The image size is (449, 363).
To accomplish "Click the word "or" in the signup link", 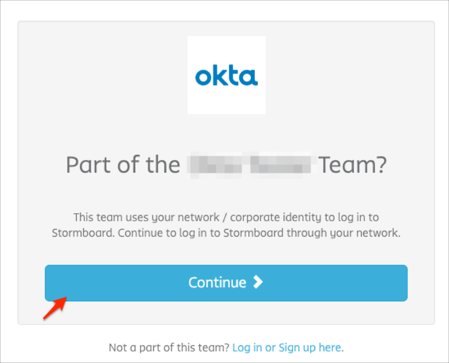I will pyautogui.click(x=270, y=348).
